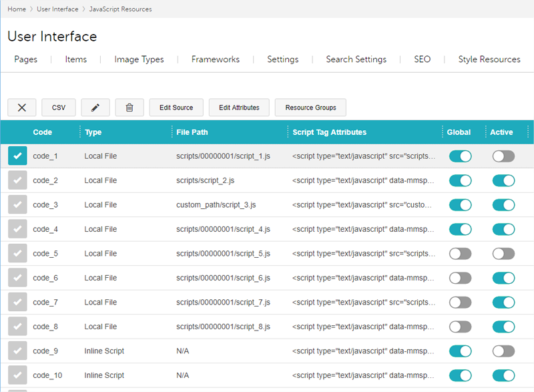Image resolution: width=534 pixels, height=392 pixels.
Task: Switch to the Image Types tab
Action: pos(139,59)
